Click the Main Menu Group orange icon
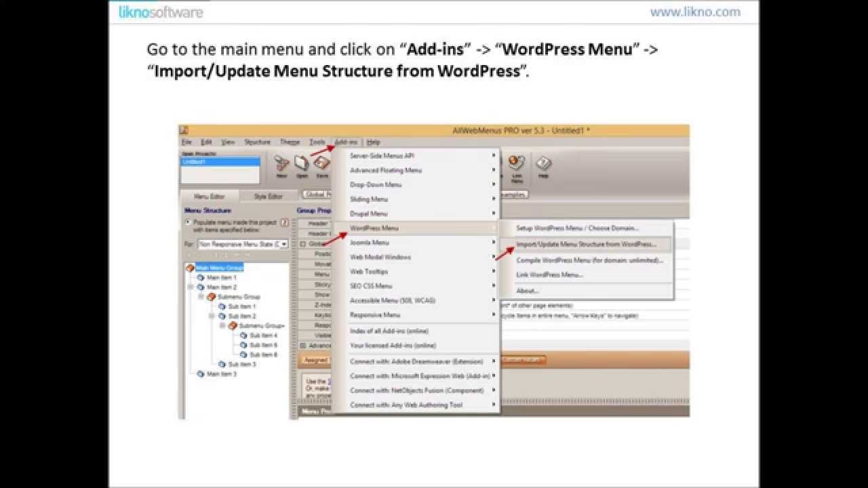 coord(190,268)
